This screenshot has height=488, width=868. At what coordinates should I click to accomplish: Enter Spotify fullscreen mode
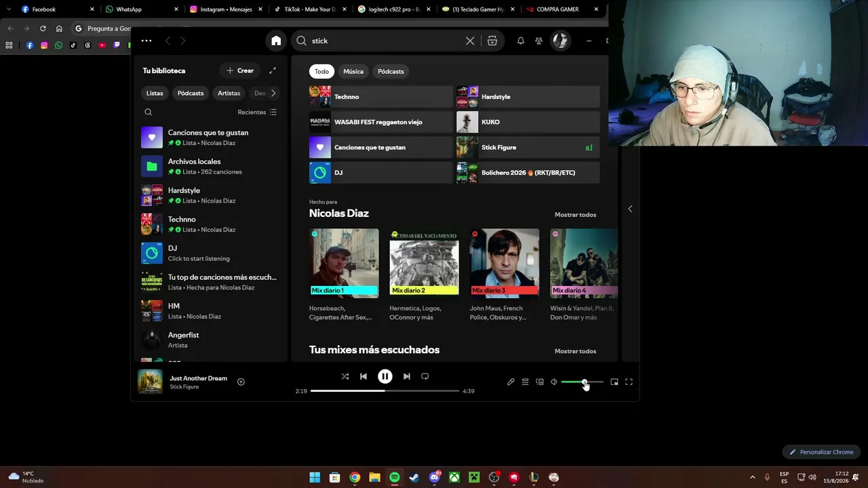[x=629, y=382]
